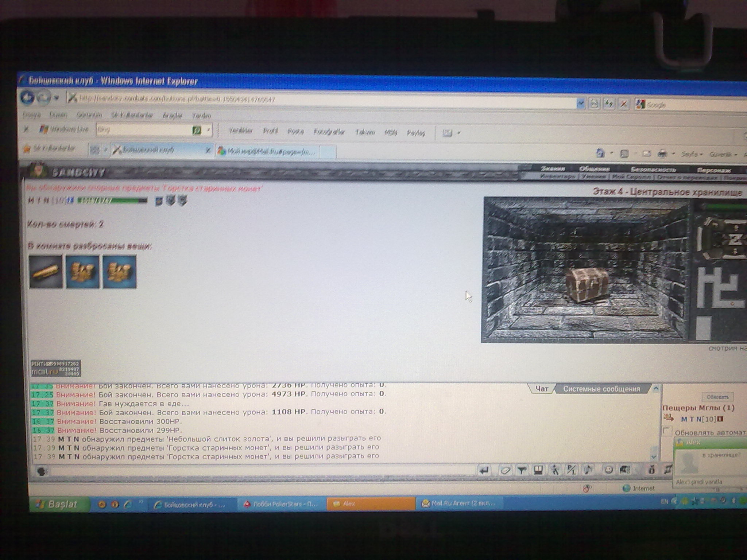
Task: Open the Отчет о переводах link
Action: pos(687,178)
